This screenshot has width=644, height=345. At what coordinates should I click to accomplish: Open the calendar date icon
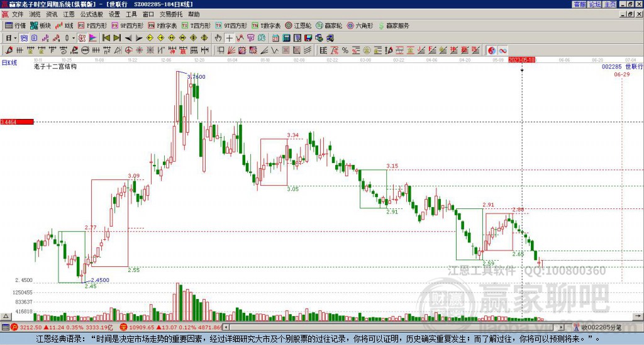(275, 38)
